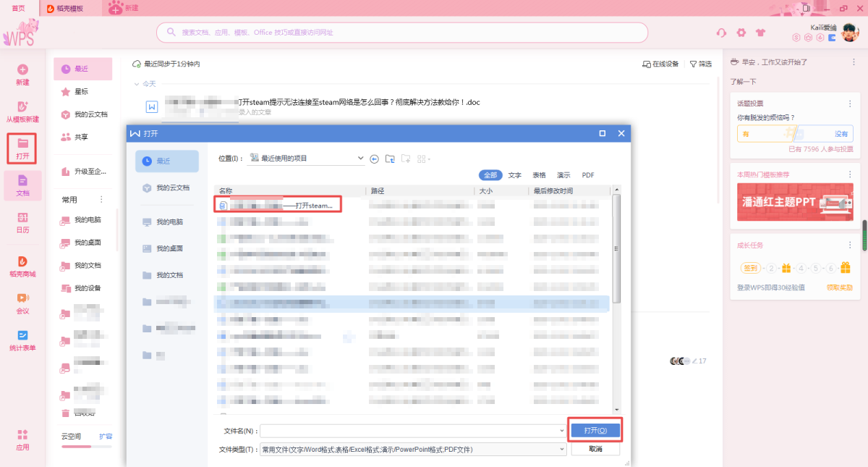Click the settings gear icon in header
The width and height of the screenshot is (868, 467).
(x=741, y=33)
